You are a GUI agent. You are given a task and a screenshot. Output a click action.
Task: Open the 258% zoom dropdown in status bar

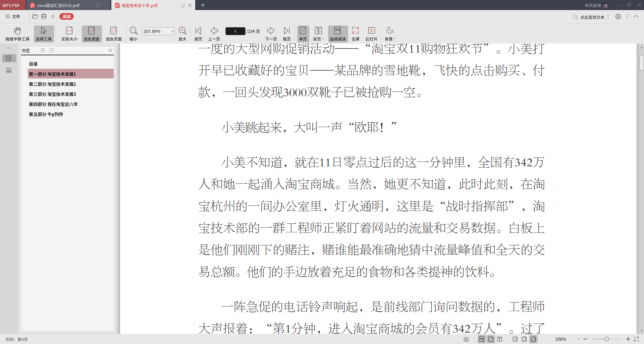[x=578, y=339]
